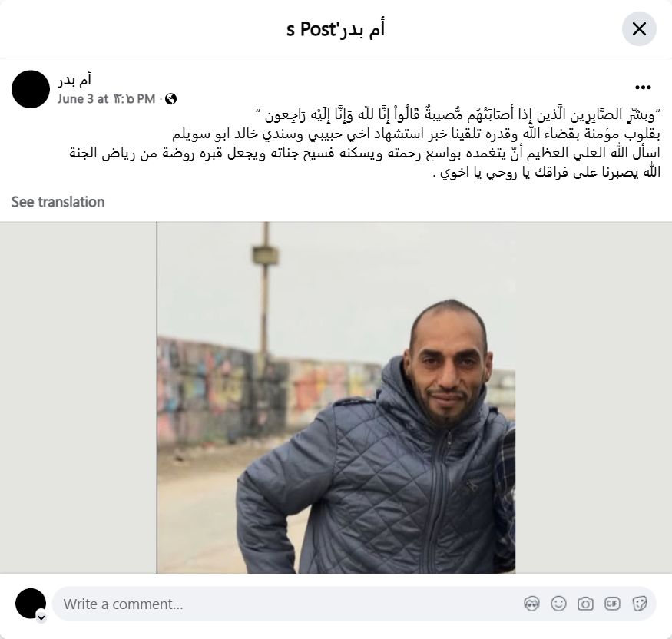Open the sticker picker in comment box
Screen dimensions: 672x639
pos(639,604)
